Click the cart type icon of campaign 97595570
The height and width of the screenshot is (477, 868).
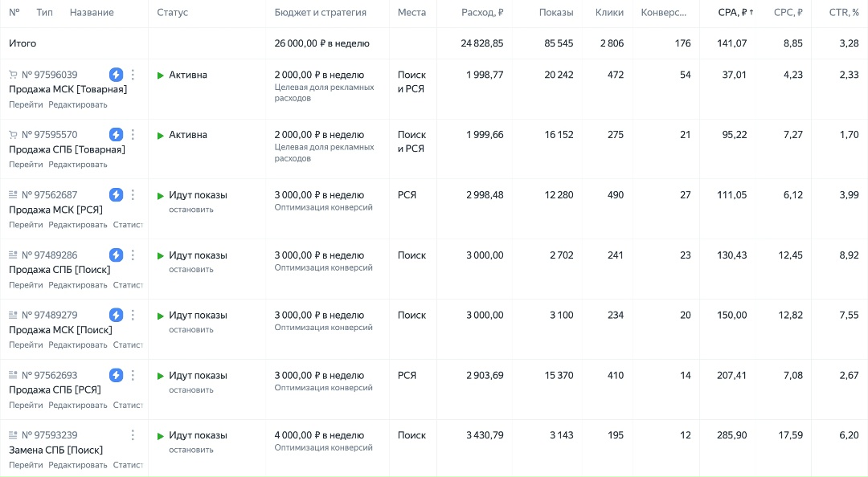point(13,135)
